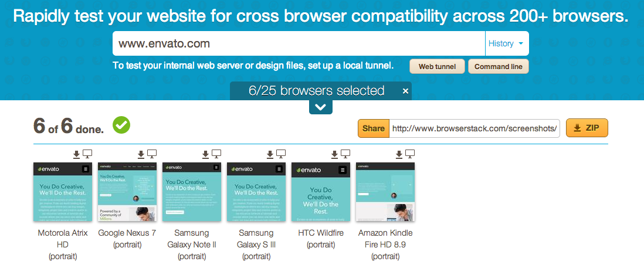
Task: Download the Samsung Galaxy S III screenshot
Action: click(x=270, y=154)
